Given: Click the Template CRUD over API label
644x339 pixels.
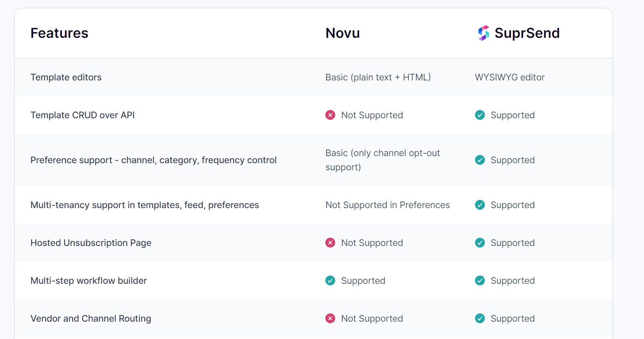Looking at the screenshot, I should tap(83, 115).
